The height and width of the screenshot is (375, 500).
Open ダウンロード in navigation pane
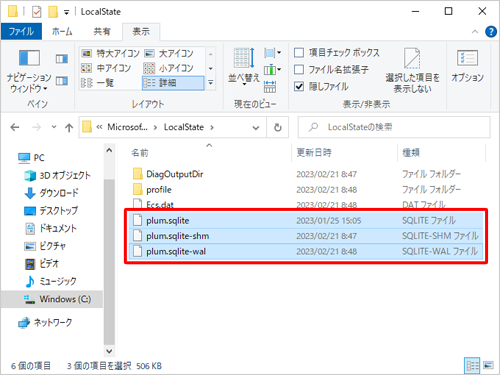point(52,193)
